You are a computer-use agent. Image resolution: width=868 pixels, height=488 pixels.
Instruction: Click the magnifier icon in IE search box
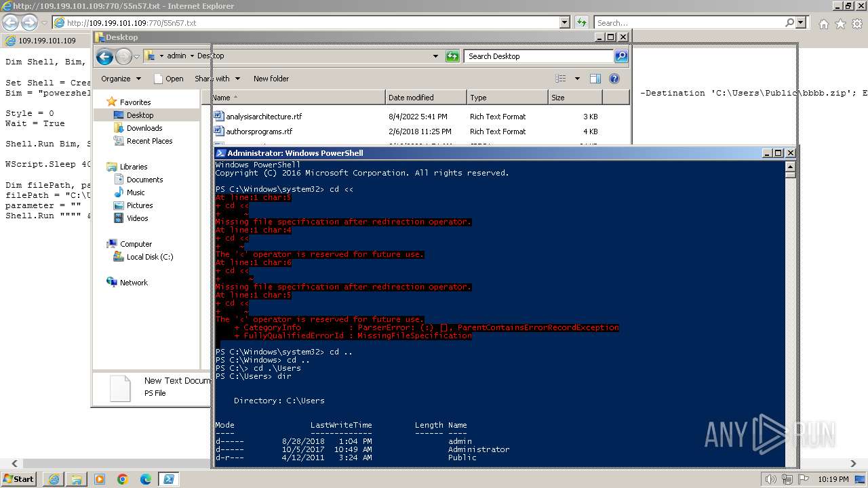[x=789, y=22]
